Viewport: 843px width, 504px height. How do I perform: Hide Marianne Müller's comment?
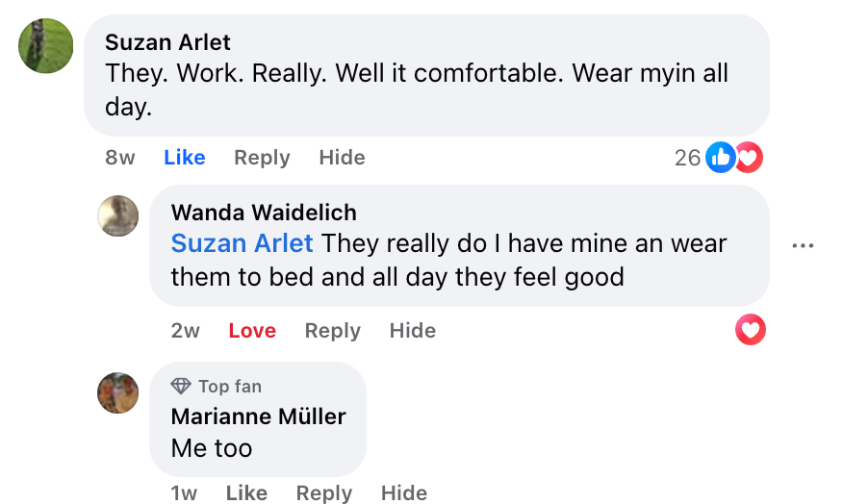pyautogui.click(x=403, y=493)
